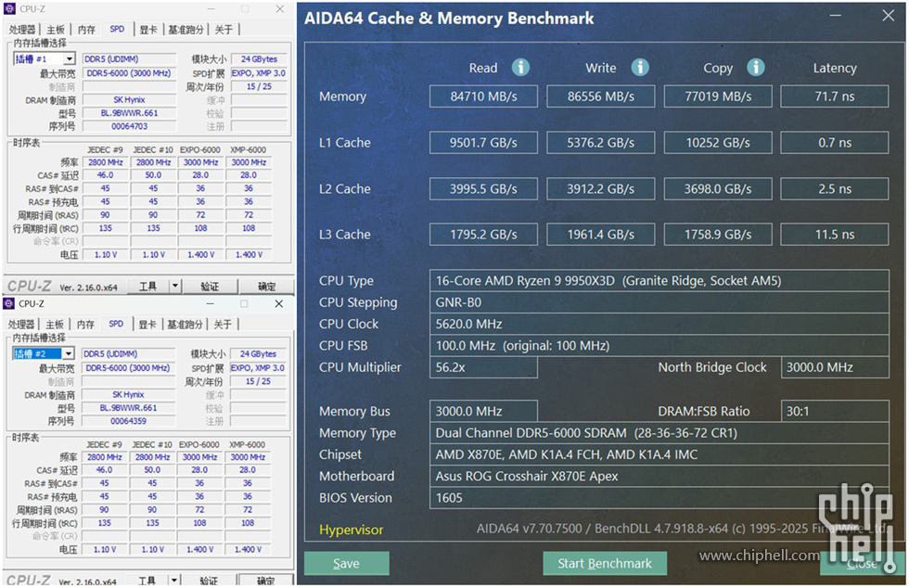Click the L1 Cache Read value 9501.7 GB/s
Viewport: 909px width, 588px height.
click(x=483, y=143)
